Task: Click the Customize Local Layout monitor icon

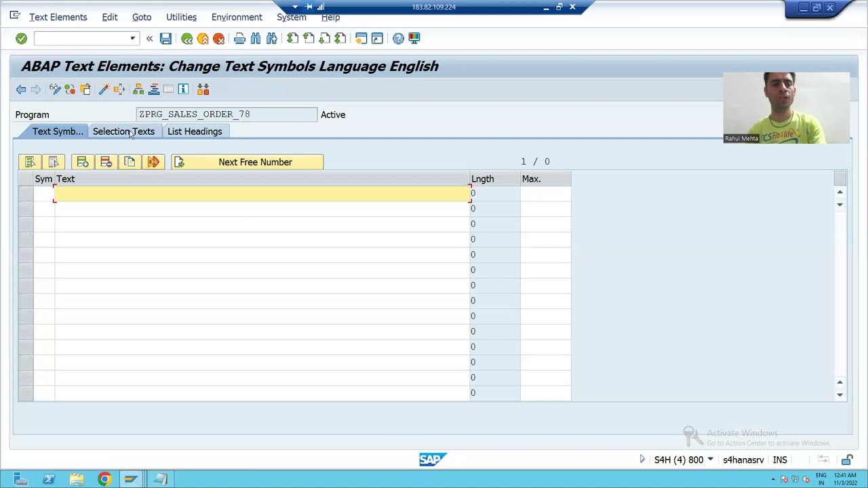Action: 414,39
